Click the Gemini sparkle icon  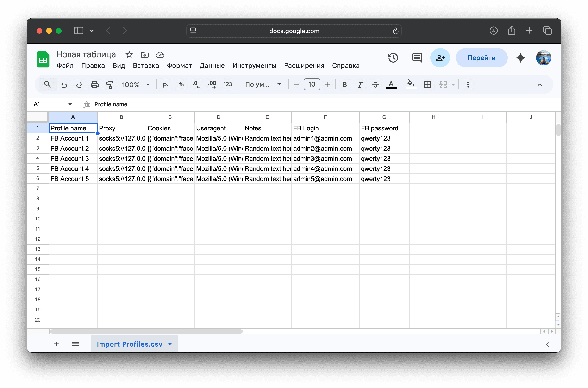point(520,58)
